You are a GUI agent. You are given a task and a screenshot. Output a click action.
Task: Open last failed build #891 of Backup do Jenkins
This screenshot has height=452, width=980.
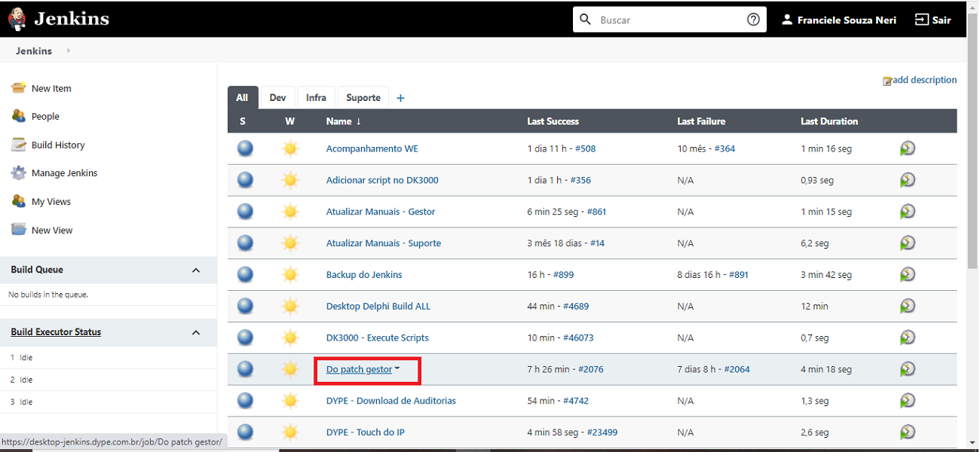click(x=739, y=275)
